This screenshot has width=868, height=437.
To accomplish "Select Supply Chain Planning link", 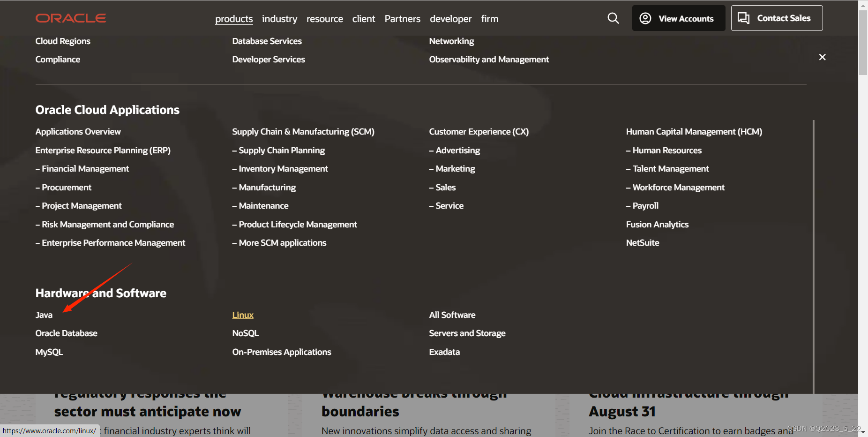I will tap(278, 151).
